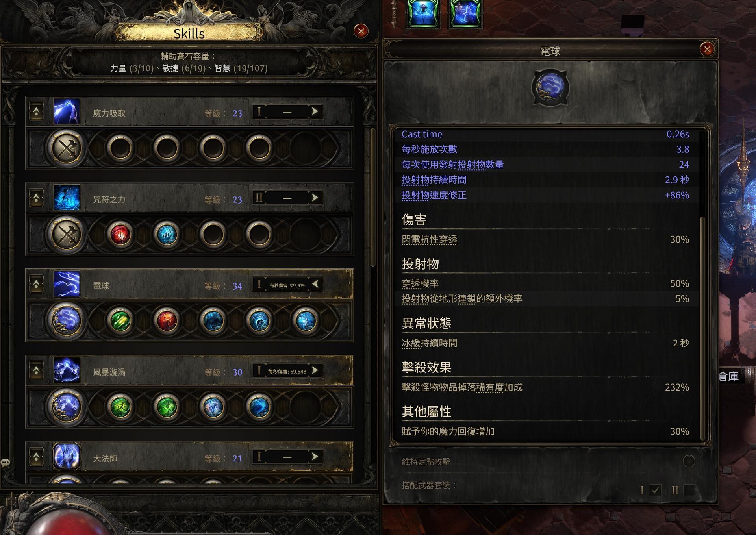Enable weapon set II checkbox
This screenshot has height=535, width=756.
click(689, 490)
